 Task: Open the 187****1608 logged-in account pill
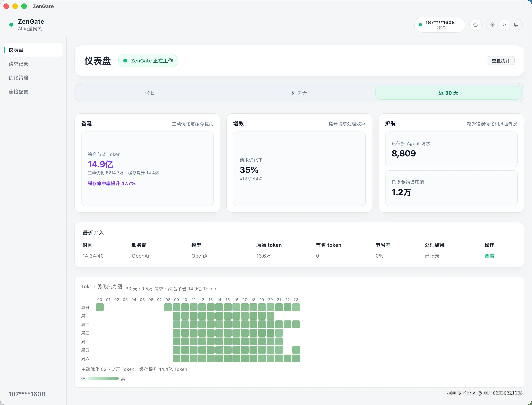coord(440,25)
